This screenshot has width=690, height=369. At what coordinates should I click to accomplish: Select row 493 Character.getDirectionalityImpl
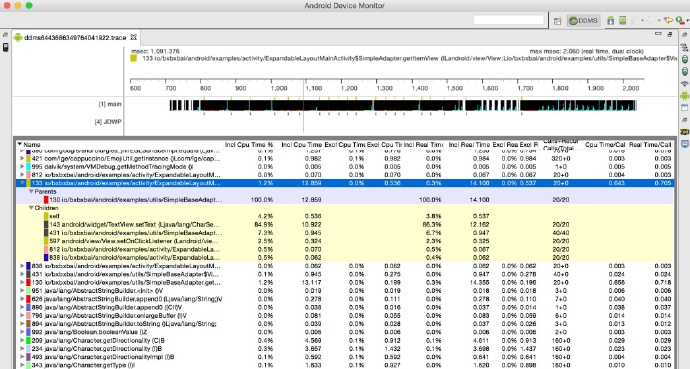tap(344, 357)
